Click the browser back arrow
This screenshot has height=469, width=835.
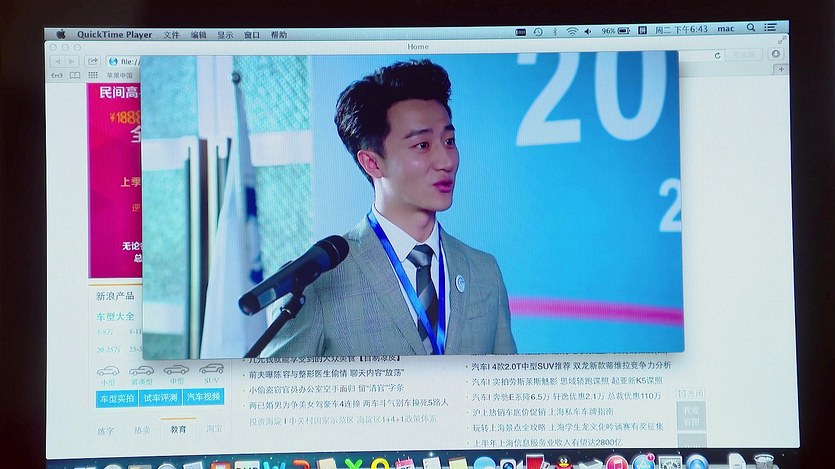[x=57, y=61]
